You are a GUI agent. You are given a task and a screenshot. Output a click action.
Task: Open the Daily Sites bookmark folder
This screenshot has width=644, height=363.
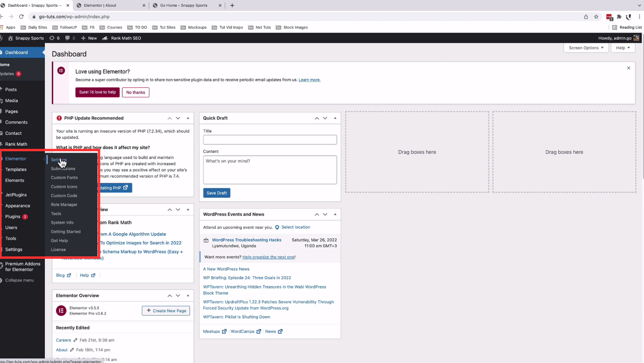tap(34, 27)
